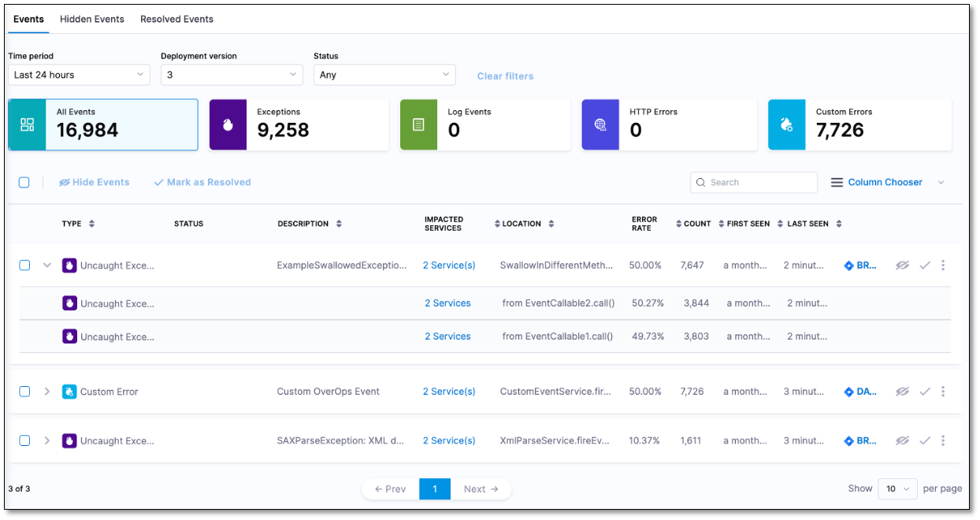Click the Log Events document icon
Image resolution: width=980 pixels, height=520 pixels.
pyautogui.click(x=418, y=124)
